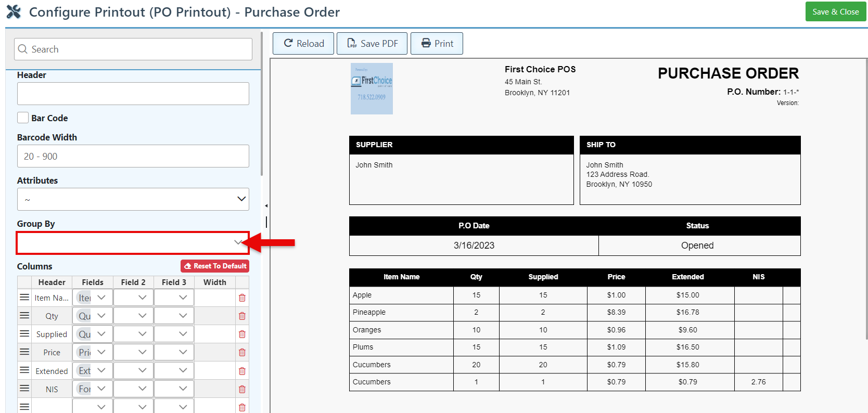This screenshot has height=413, width=868.
Task: Grab the drag handle for Extended row
Action: coord(24,370)
